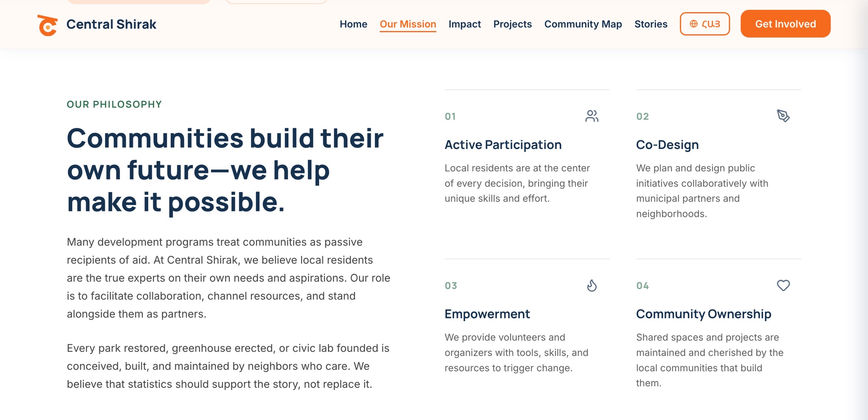The image size is (868, 420).
Task: Click the text 'We provide volunteers and organizers'
Action: [x=516, y=353]
